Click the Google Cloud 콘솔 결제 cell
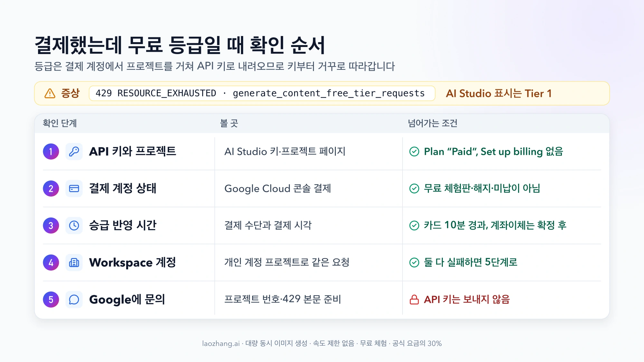644x362 pixels. pyautogui.click(x=278, y=188)
